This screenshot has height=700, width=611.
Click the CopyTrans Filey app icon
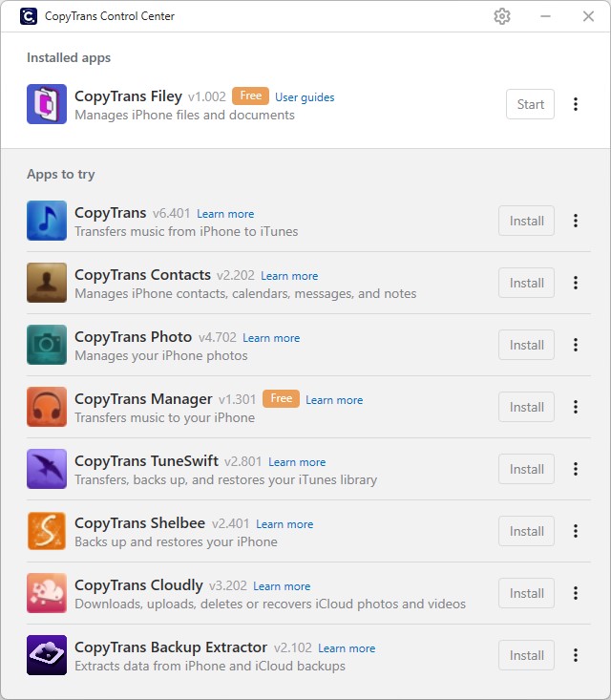pos(47,104)
